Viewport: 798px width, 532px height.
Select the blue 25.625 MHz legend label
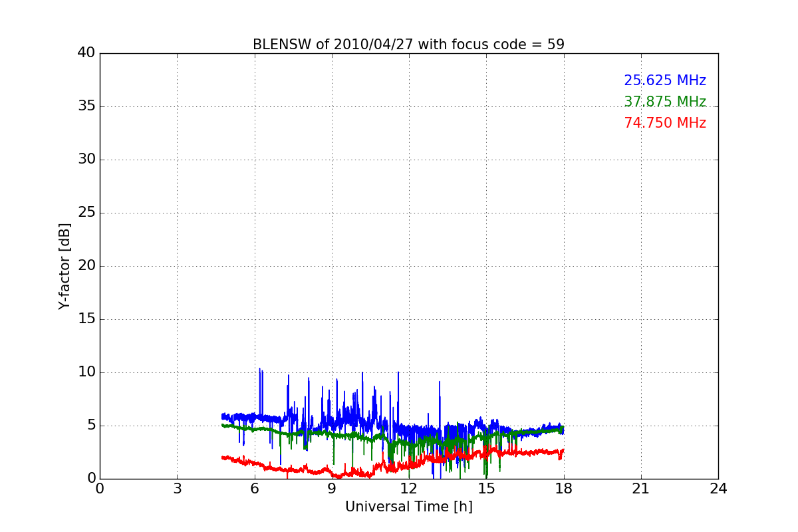click(665, 80)
